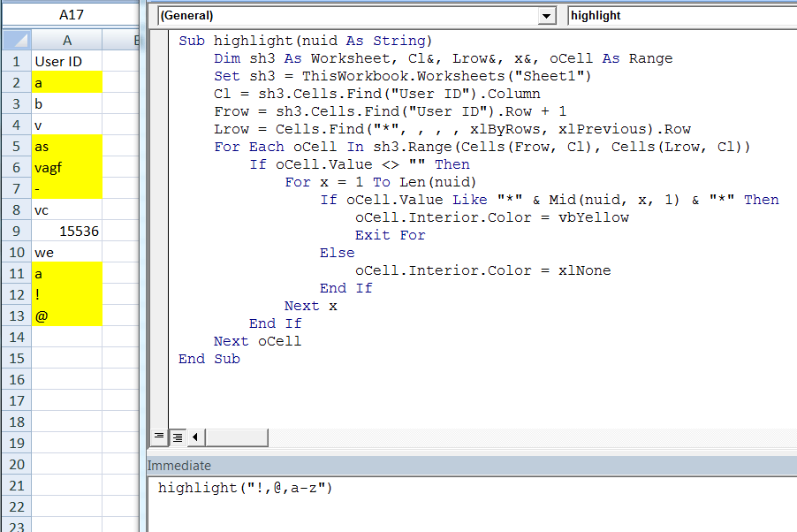Select the Procedure View icon
The width and height of the screenshot is (797, 532).
pos(159,436)
